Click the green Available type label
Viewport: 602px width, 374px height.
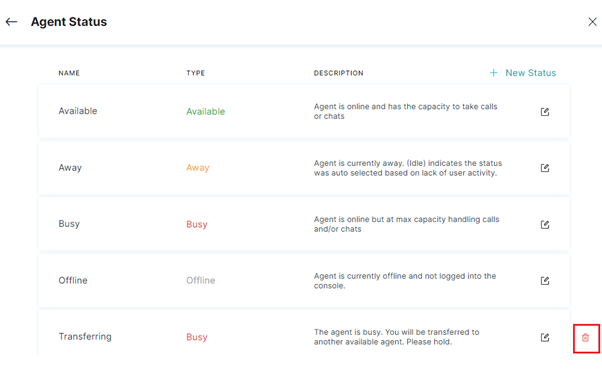coord(206,112)
